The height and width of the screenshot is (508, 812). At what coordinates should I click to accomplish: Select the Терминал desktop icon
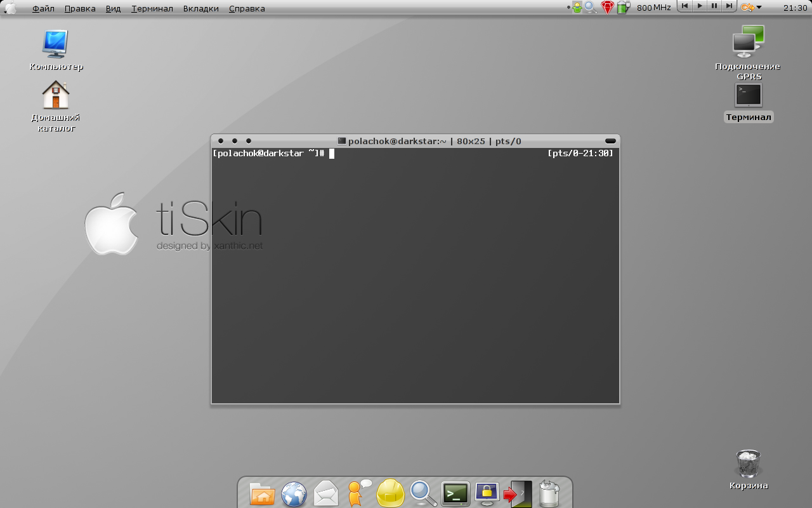click(x=749, y=102)
